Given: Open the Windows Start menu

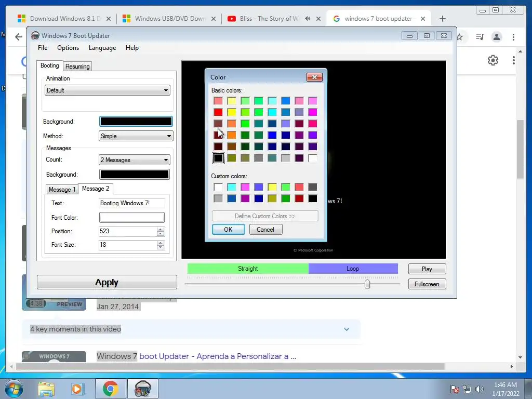Looking at the screenshot, I should [13, 389].
